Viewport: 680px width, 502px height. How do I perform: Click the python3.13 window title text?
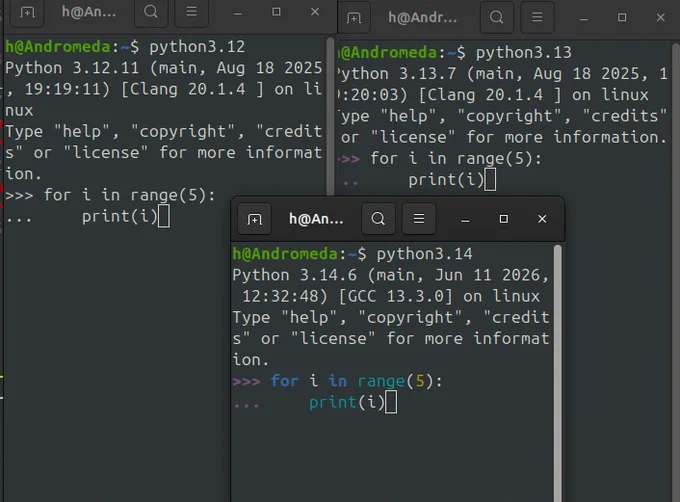422,17
